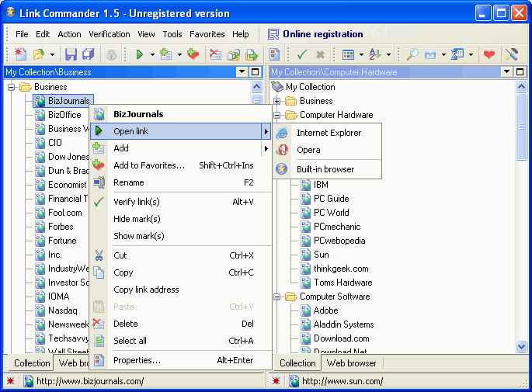Select Delete in context menu
Screen dimensions: 532x392
181,324
